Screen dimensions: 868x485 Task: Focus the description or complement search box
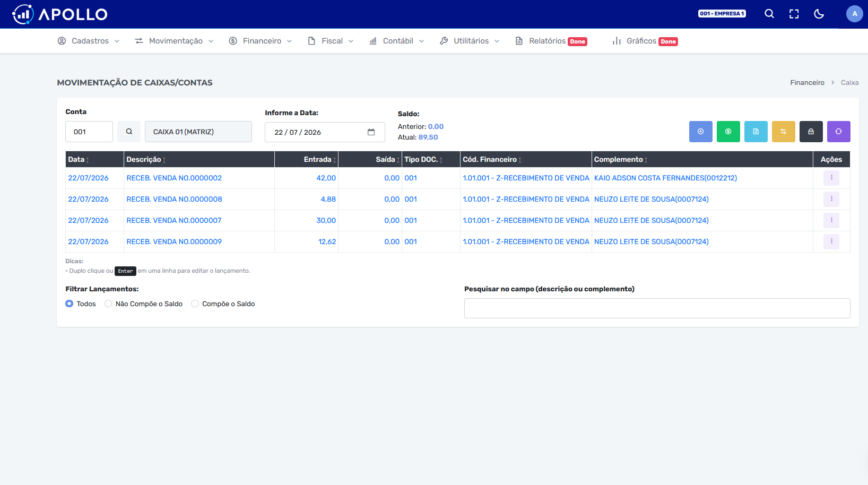click(657, 308)
